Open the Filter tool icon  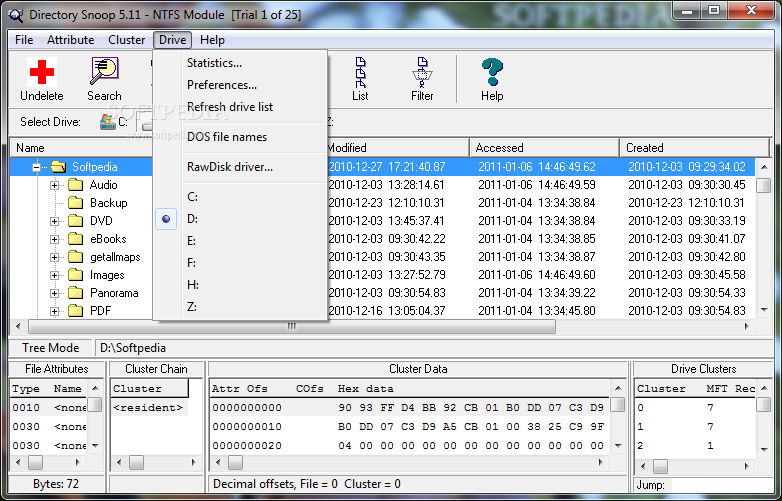(422, 72)
